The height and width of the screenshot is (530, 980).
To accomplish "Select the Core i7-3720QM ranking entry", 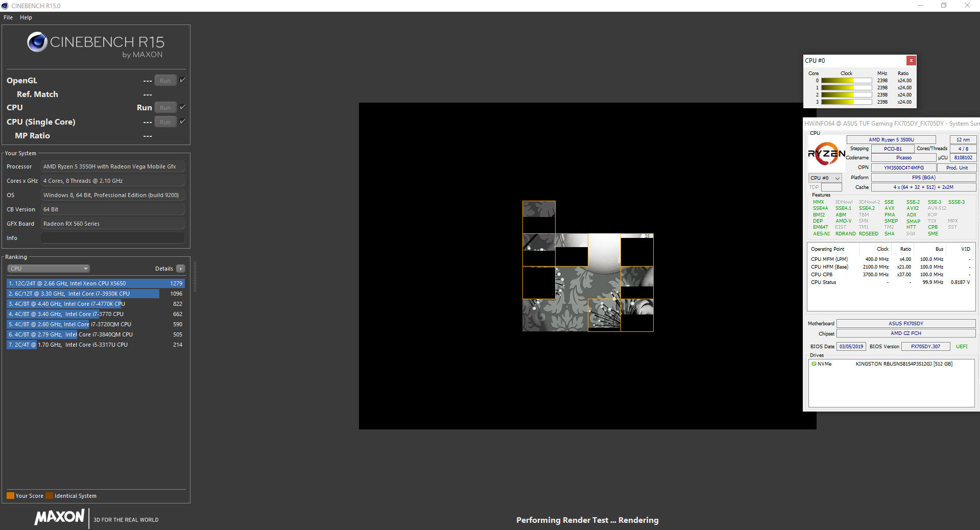I will coord(95,324).
